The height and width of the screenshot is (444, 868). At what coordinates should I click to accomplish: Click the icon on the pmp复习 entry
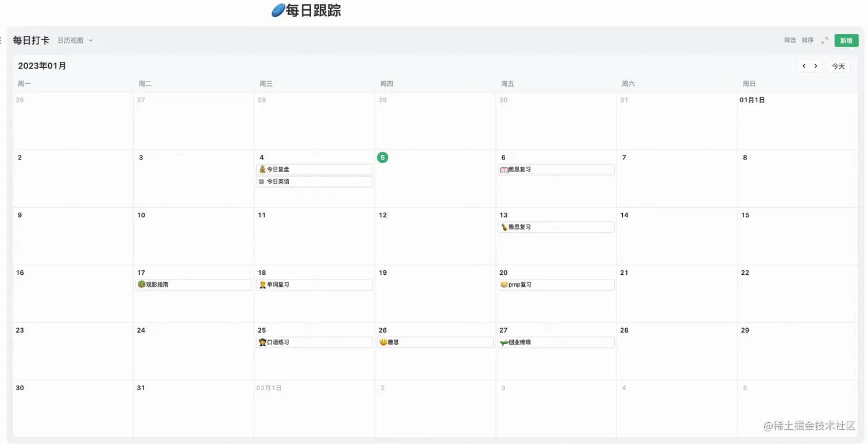click(x=504, y=285)
